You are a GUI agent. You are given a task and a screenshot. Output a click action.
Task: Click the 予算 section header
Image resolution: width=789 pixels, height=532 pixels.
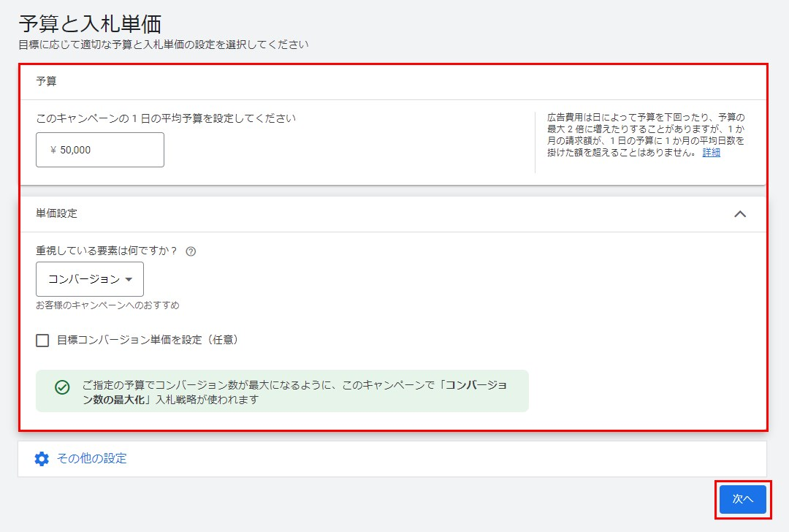tap(47, 82)
